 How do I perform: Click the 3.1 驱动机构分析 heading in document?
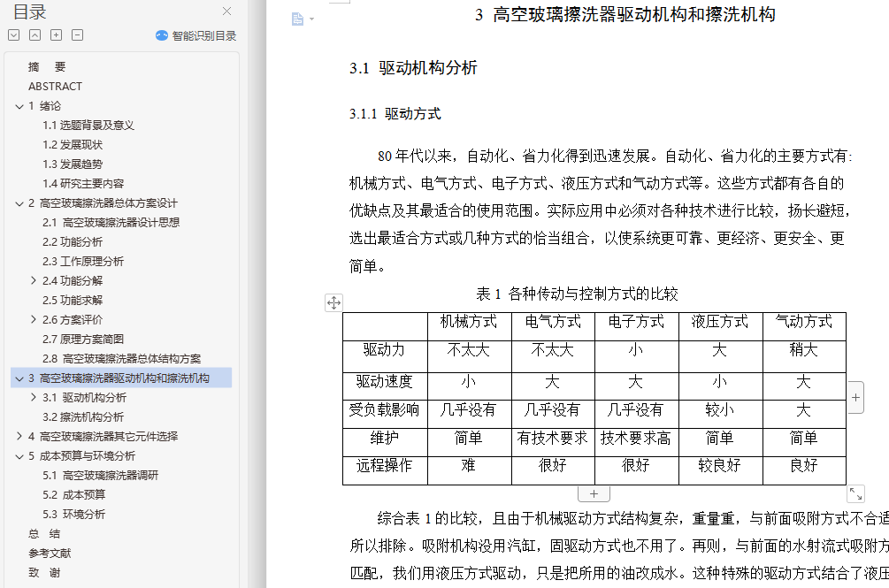pos(413,68)
